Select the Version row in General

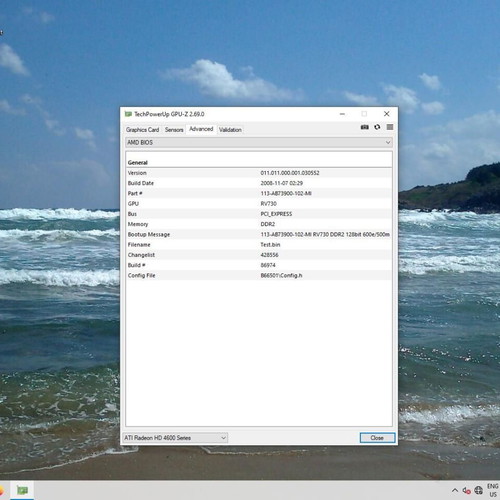259,173
